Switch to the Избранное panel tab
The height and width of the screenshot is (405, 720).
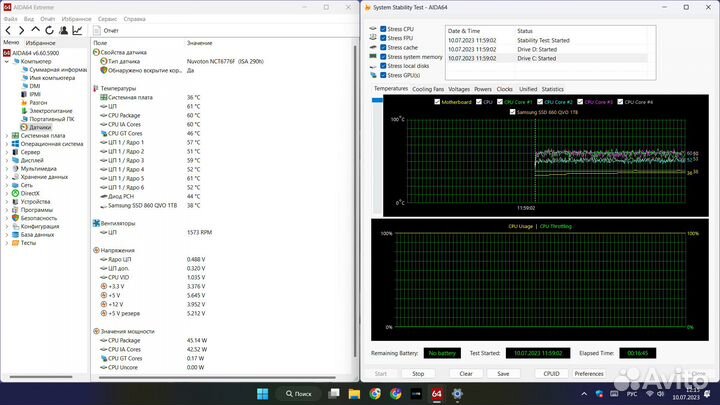[40, 43]
